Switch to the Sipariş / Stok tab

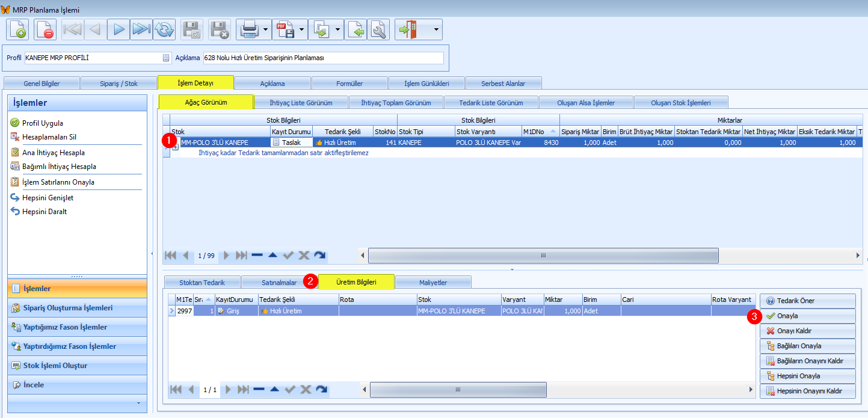[x=119, y=84]
